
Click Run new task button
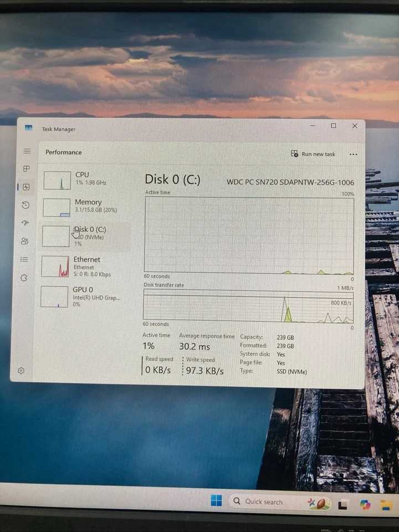[313, 154]
